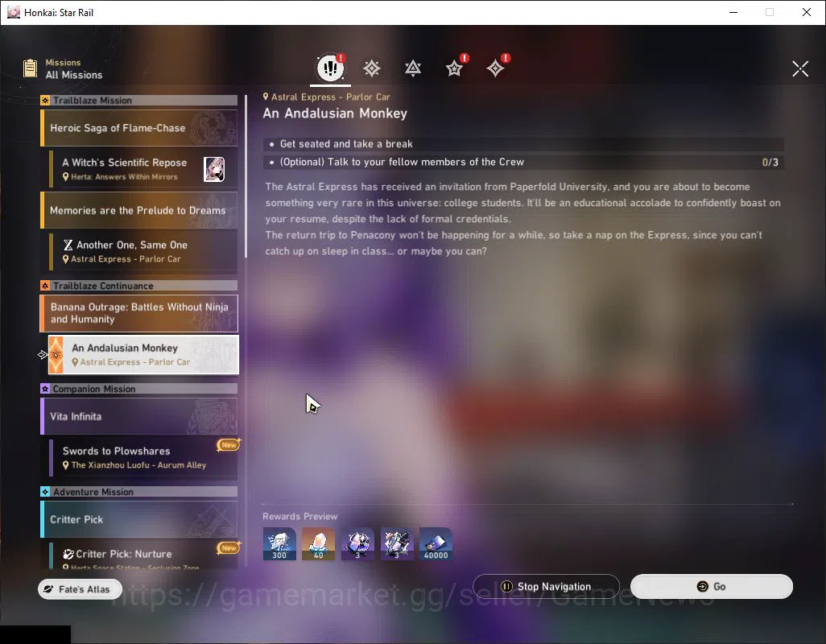Click the mission list scrollbar
The width and height of the screenshot is (826, 644).
click(246, 177)
